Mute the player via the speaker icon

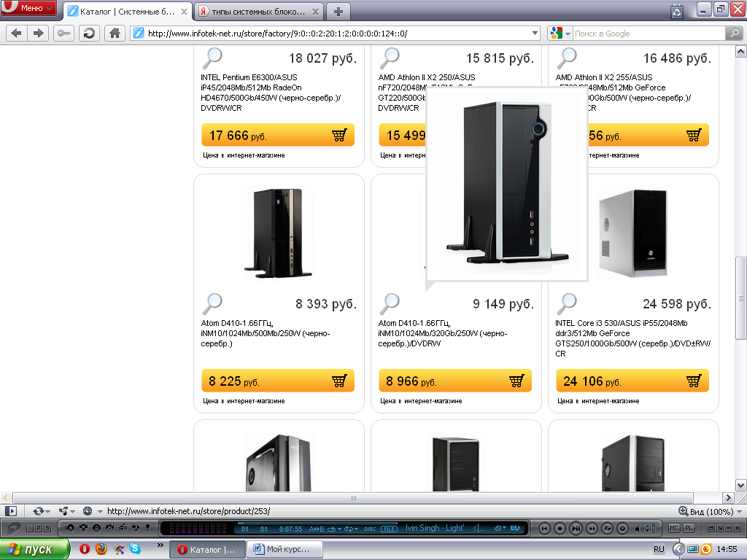tap(639, 528)
